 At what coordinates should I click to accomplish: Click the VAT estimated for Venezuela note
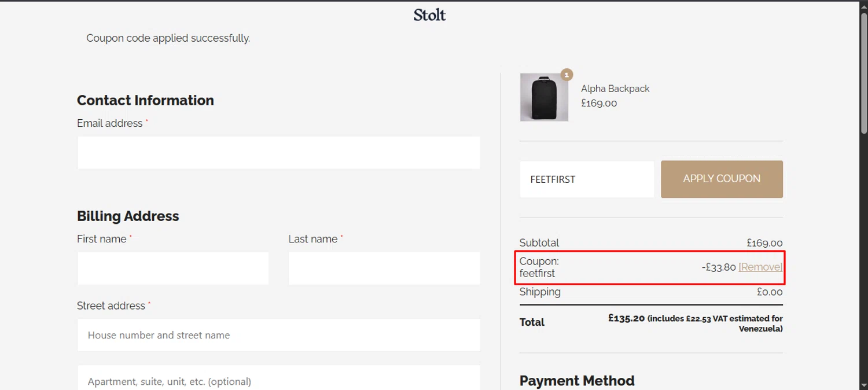coord(715,323)
